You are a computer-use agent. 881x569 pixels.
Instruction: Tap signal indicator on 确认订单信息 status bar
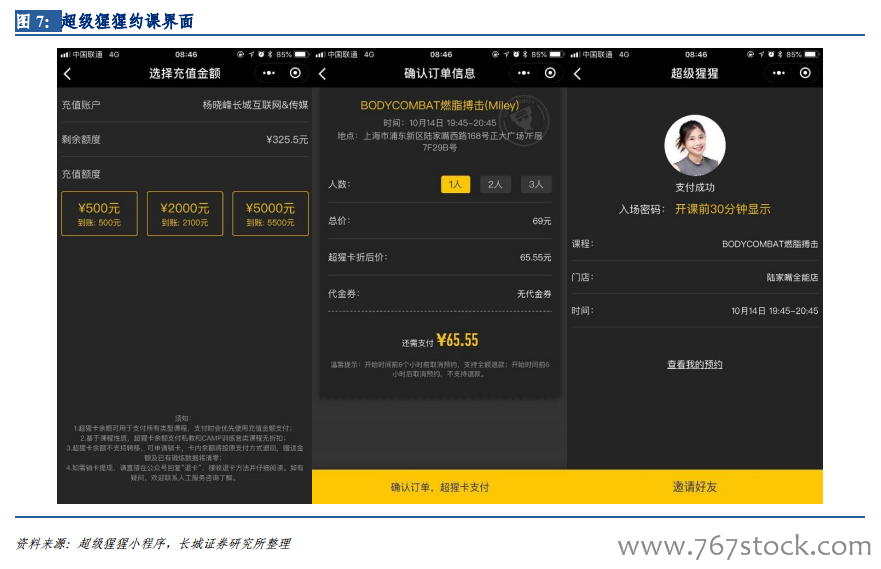(320, 54)
